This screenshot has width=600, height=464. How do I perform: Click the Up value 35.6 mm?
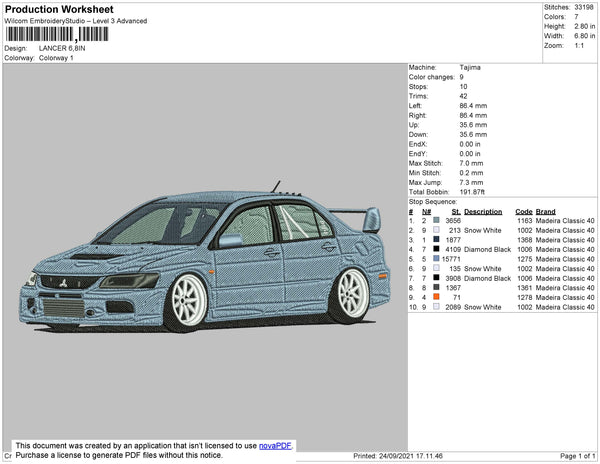coord(473,125)
